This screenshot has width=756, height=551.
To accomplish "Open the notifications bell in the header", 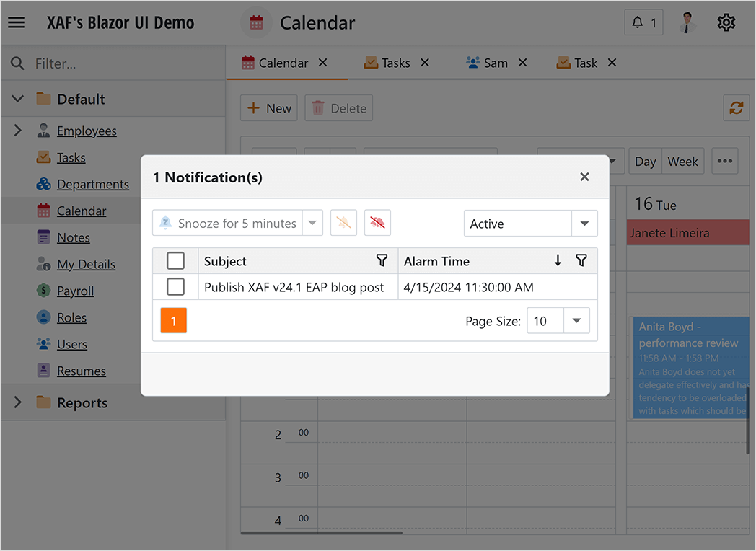I will [x=643, y=22].
